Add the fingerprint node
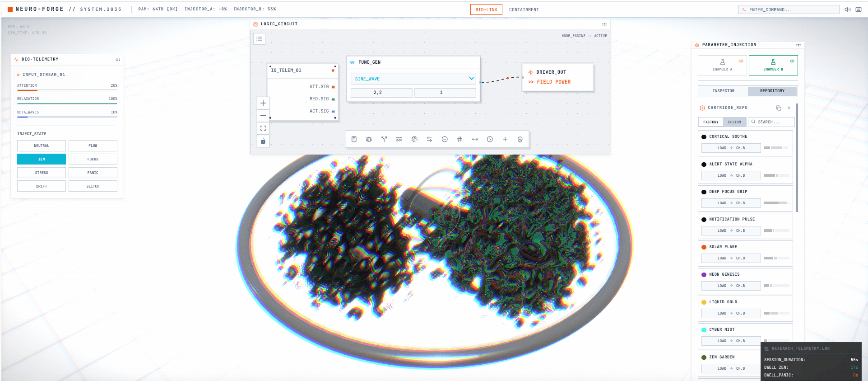 click(x=414, y=139)
